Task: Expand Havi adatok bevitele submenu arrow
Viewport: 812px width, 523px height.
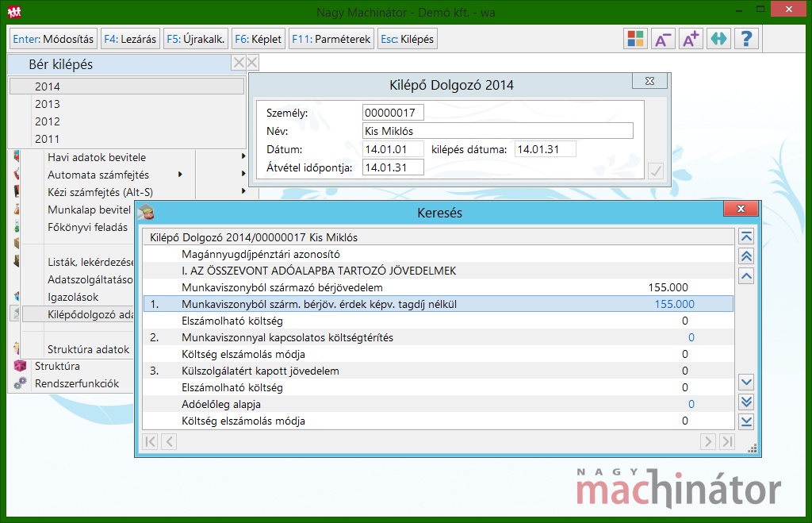Action: coord(243,156)
